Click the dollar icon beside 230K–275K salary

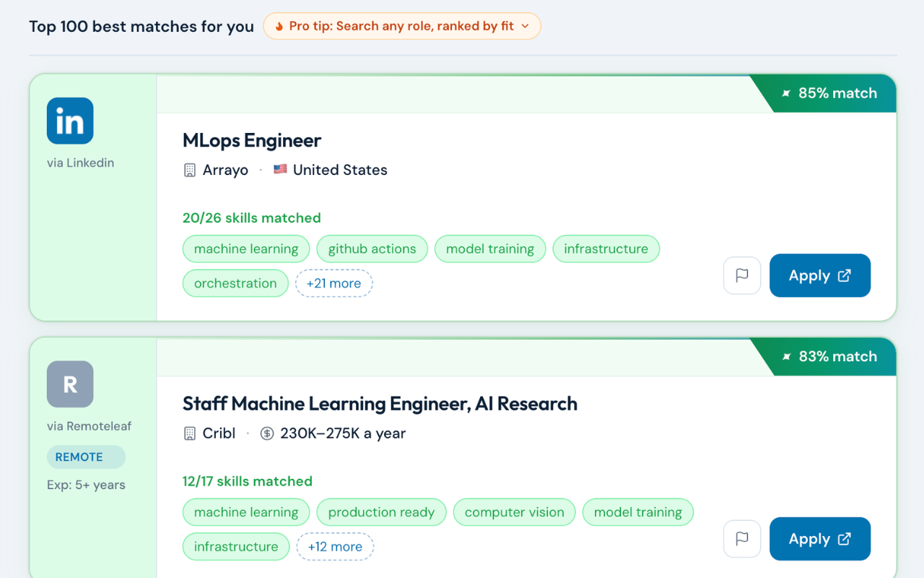coord(267,433)
